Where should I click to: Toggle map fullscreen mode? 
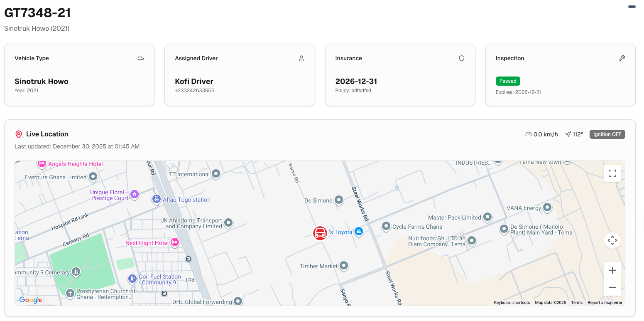612,173
